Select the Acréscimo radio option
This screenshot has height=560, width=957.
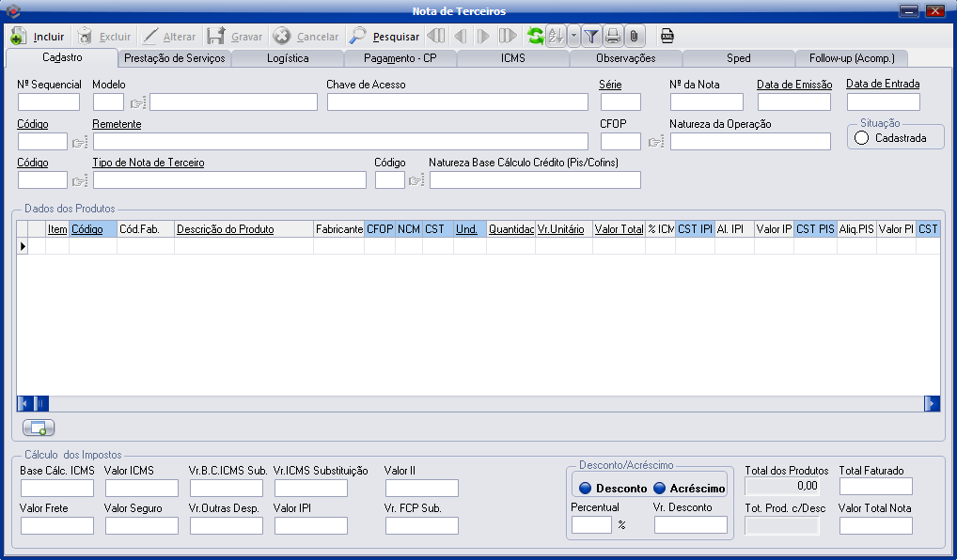click(x=659, y=488)
